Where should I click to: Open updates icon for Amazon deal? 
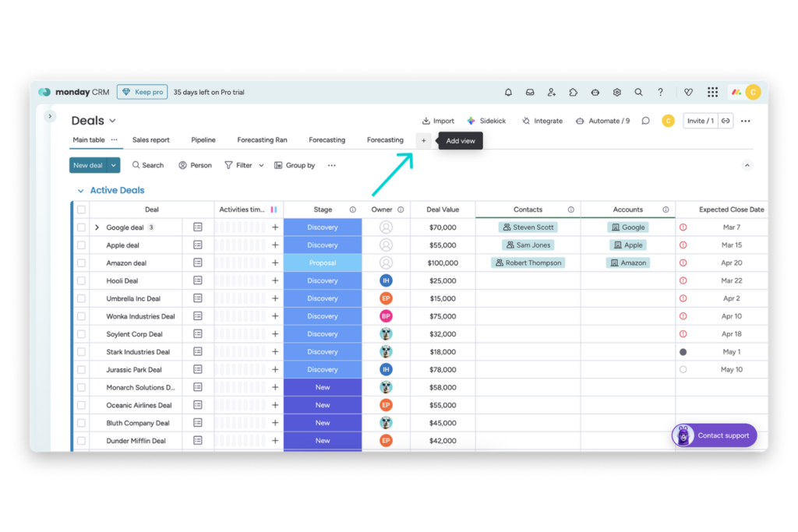[198, 263]
